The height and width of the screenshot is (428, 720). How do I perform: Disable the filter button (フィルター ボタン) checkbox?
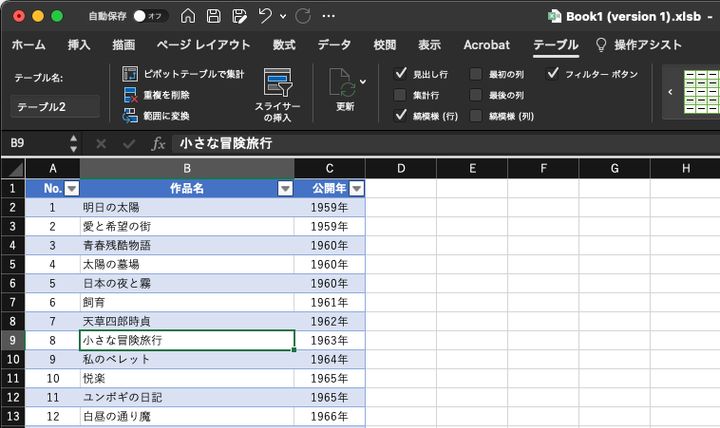[x=552, y=74]
